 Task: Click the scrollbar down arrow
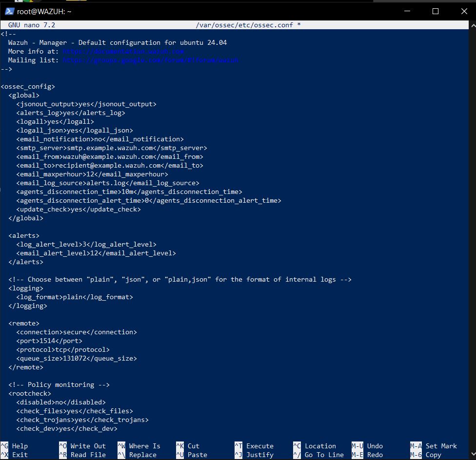[473, 454]
